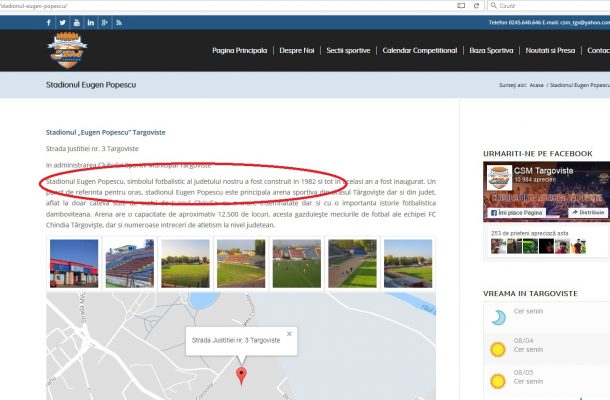610x400 pixels.
Task: Close the Strada Justitiei map popup
Action: pos(289,333)
